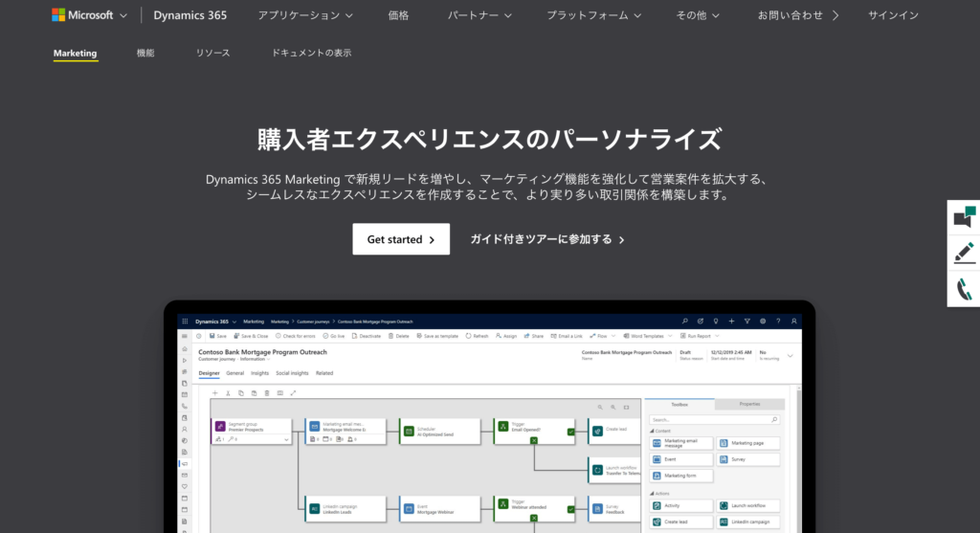Select the 機能 tab
The image size is (980, 533).
pyautogui.click(x=145, y=54)
